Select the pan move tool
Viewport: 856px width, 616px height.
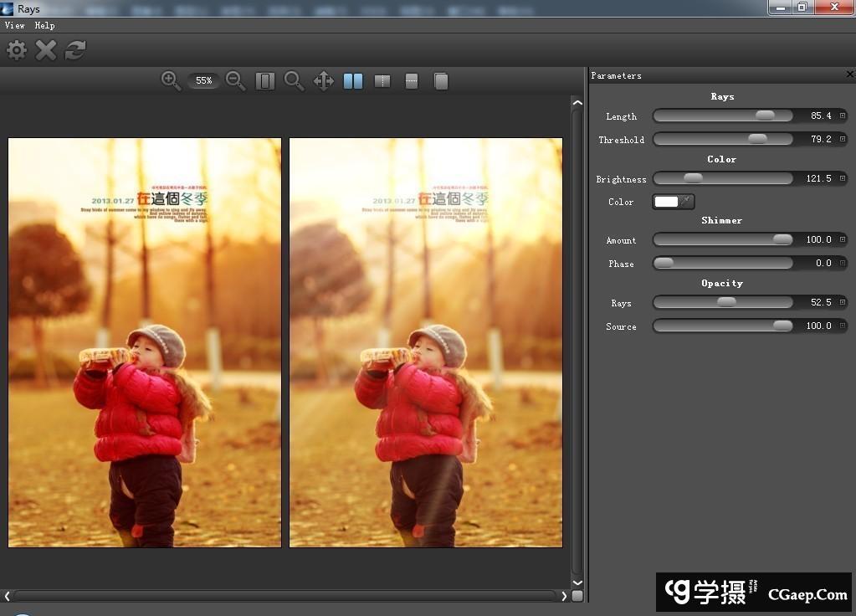click(324, 81)
